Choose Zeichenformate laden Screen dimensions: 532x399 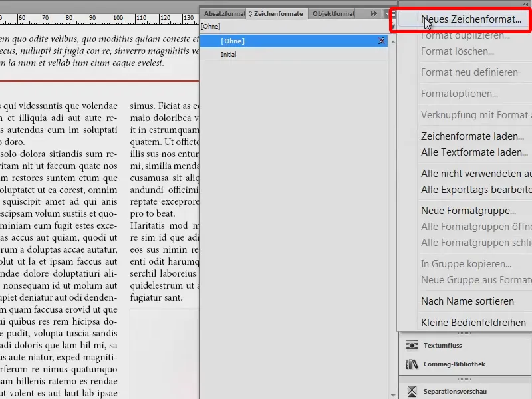click(472, 136)
